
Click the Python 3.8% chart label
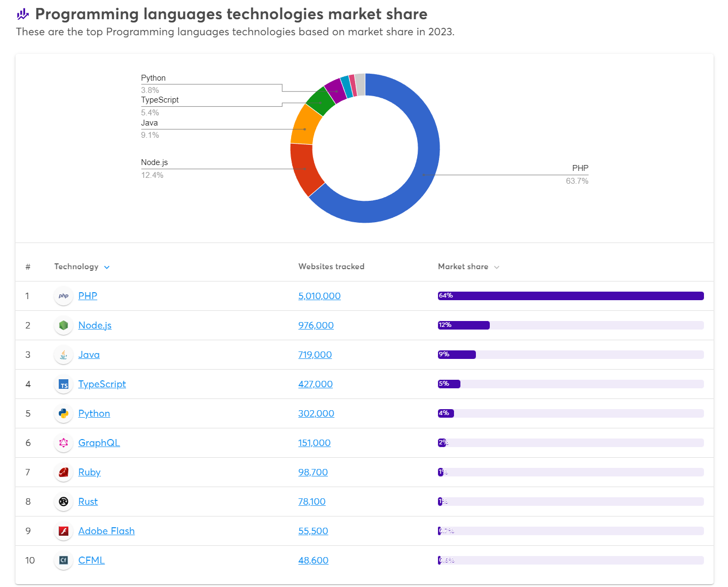(x=153, y=84)
